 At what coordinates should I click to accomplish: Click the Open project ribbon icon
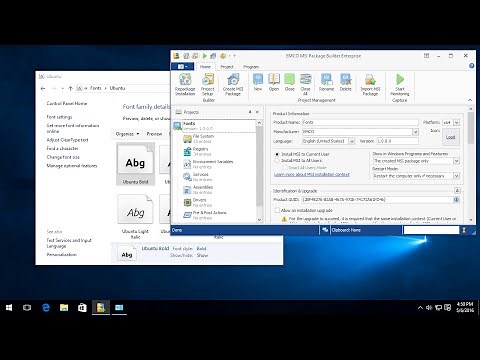(x=274, y=82)
